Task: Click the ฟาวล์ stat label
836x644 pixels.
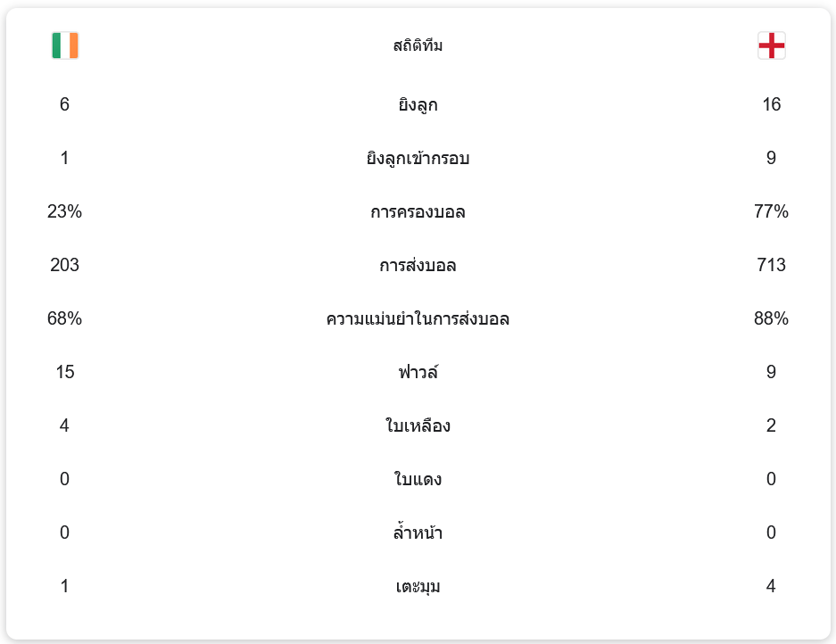Action: point(418,373)
